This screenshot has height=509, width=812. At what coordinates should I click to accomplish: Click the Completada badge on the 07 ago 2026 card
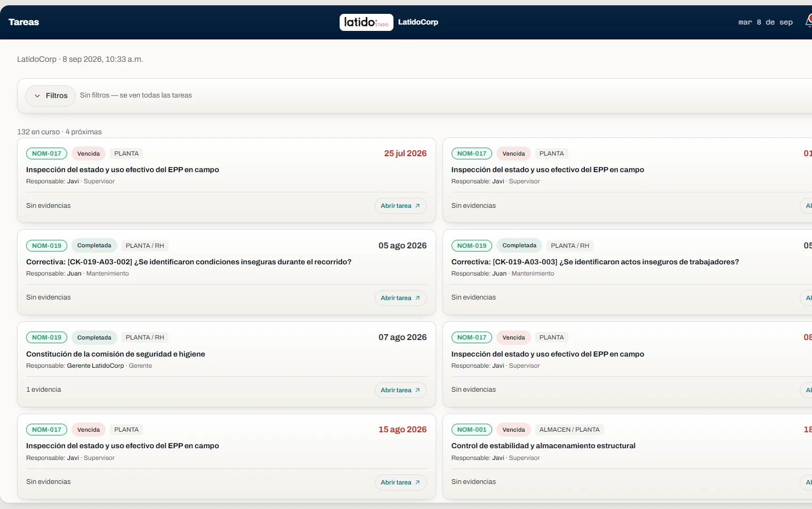(94, 337)
